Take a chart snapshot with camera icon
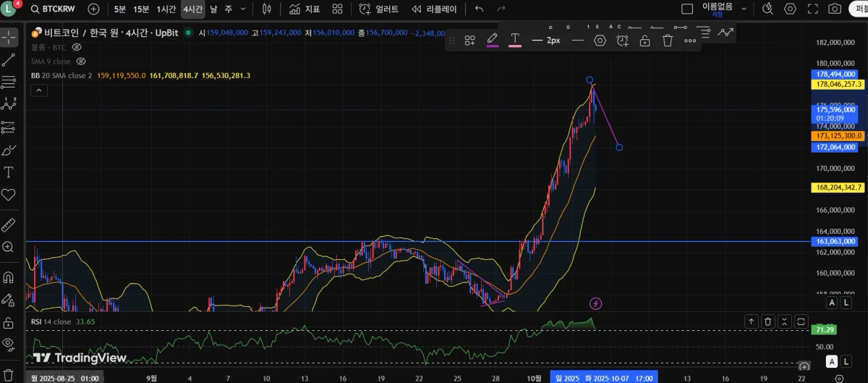 coord(835,9)
